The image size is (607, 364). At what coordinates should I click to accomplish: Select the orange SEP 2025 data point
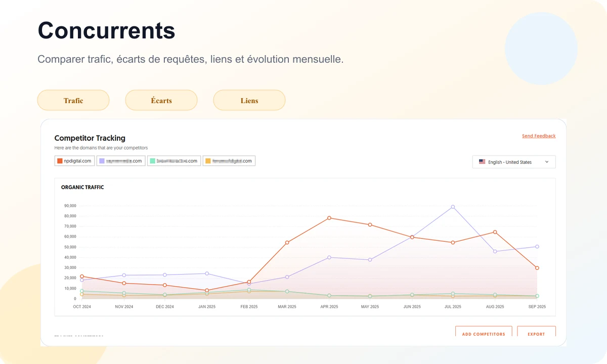click(x=537, y=268)
